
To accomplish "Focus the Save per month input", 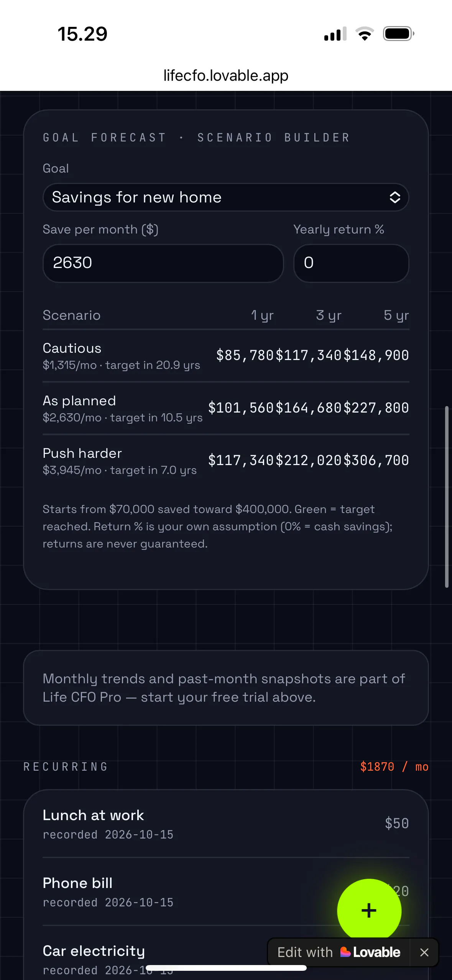I will [163, 263].
